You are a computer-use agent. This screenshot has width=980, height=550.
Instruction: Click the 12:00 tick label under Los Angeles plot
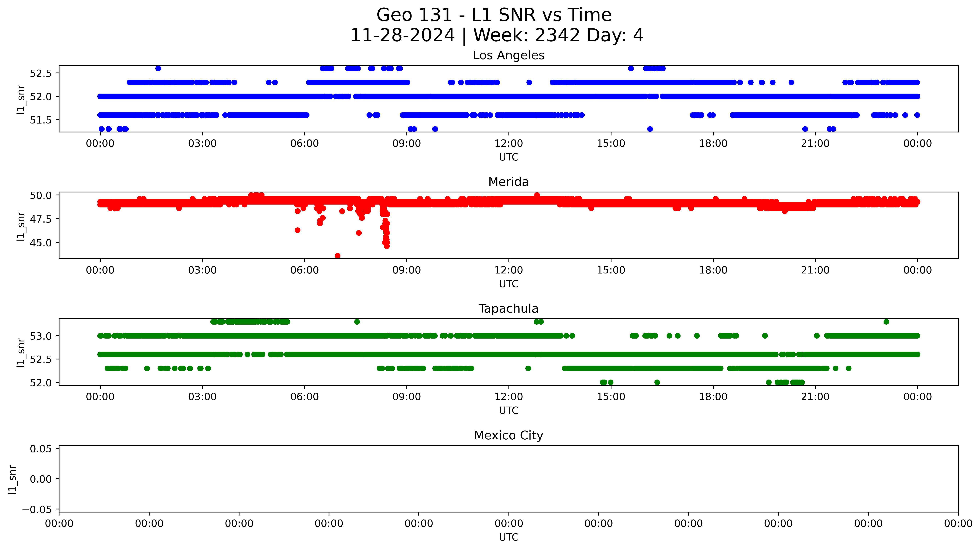coord(509,143)
